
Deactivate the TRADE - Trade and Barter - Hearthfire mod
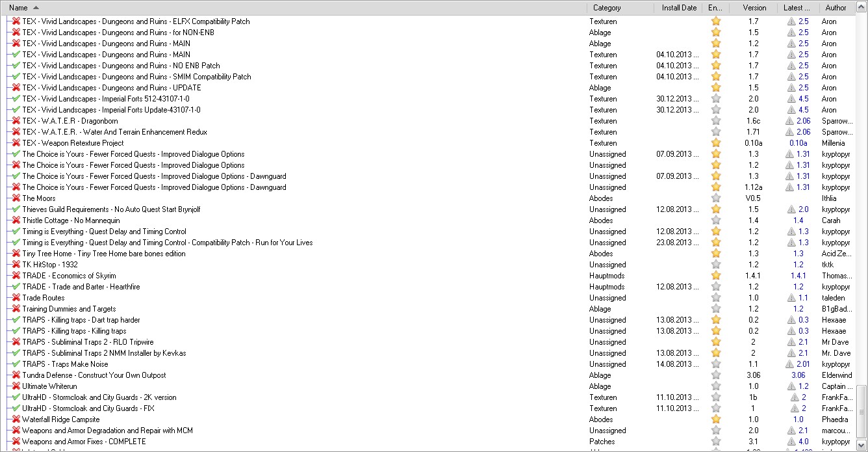coord(16,287)
